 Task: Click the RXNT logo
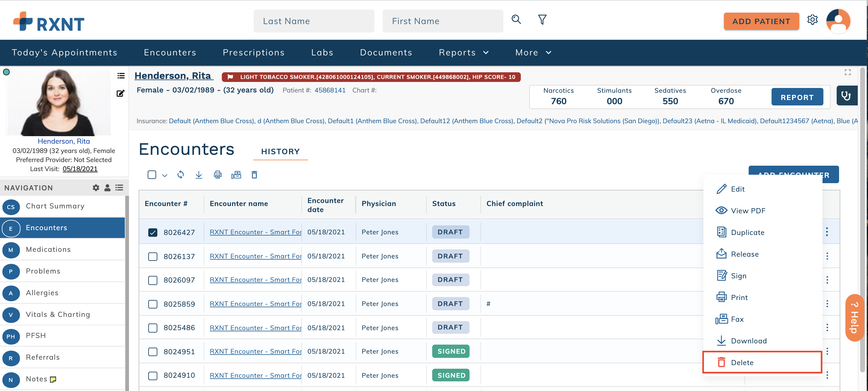tap(49, 21)
